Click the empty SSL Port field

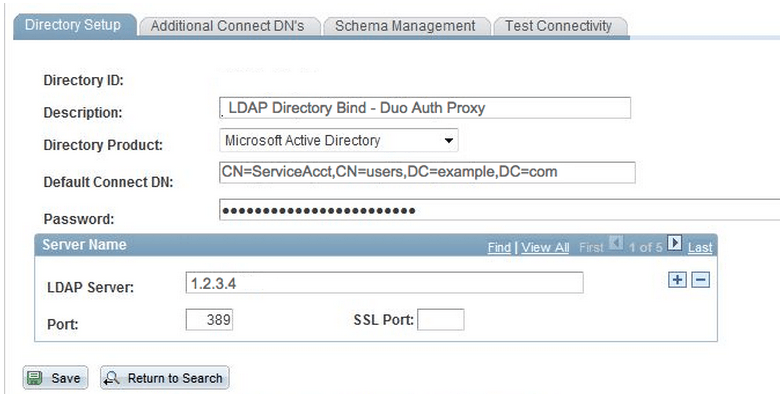click(x=441, y=319)
